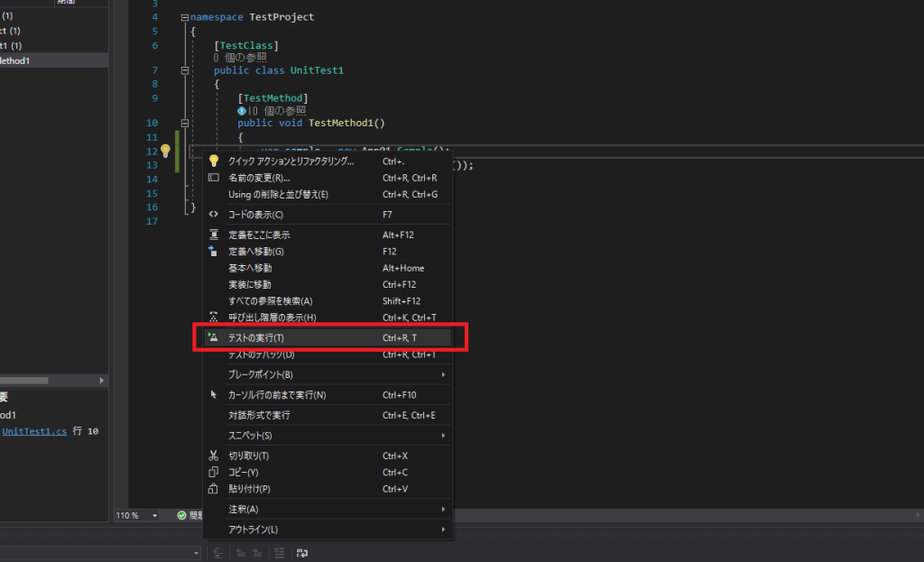
Task: Choose すべての参照を検索 in context menu
Action: [271, 300]
